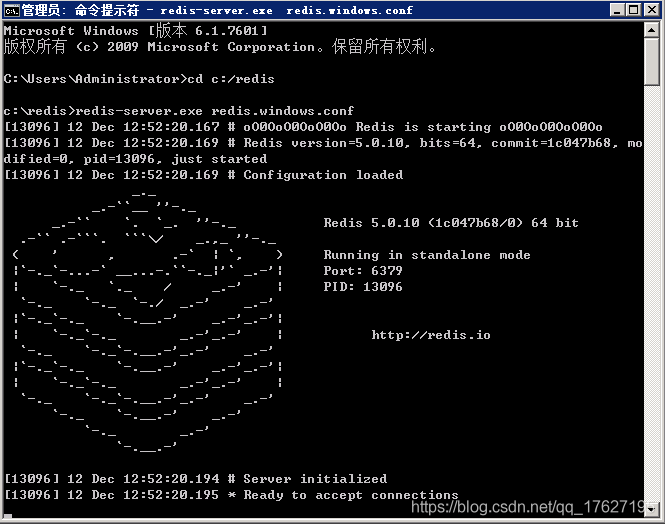This screenshot has height=526, width=665.
Task: Click the 'Port: 6379' line
Action: pos(363,271)
